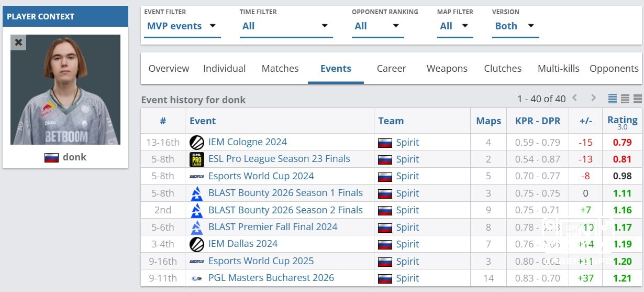Remove donk from player context with X
Screen dimensions: 644x292
(x=18, y=42)
